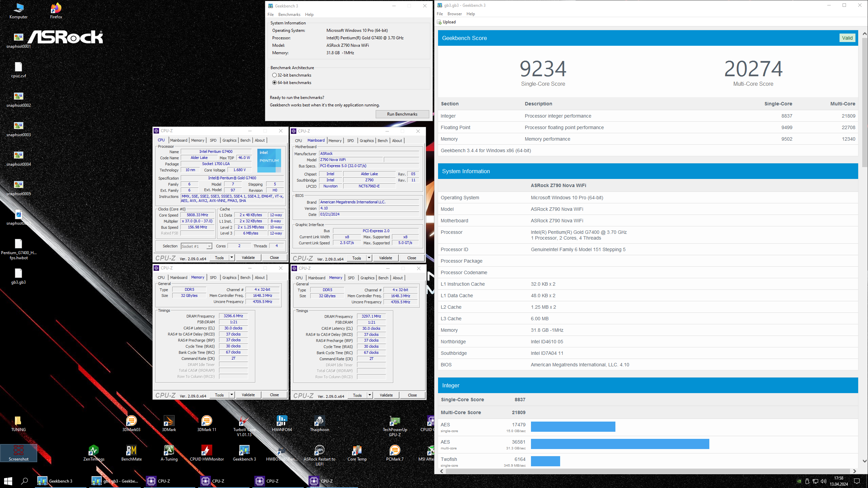This screenshot has width=868, height=488.
Task: Open the volume control in system tray
Action: pos(823,481)
